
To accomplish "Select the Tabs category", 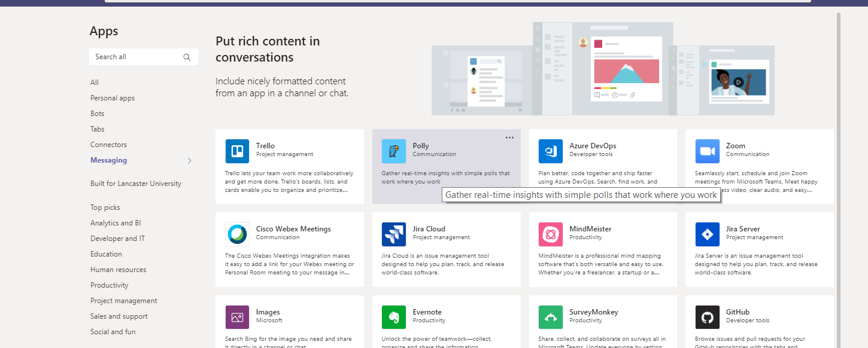I will point(98,129).
